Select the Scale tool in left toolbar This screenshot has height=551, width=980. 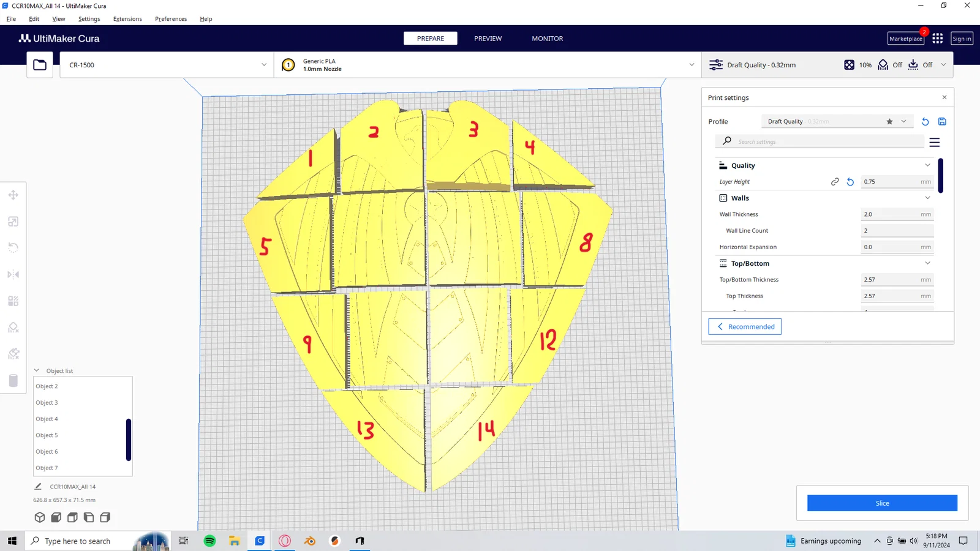click(x=13, y=222)
